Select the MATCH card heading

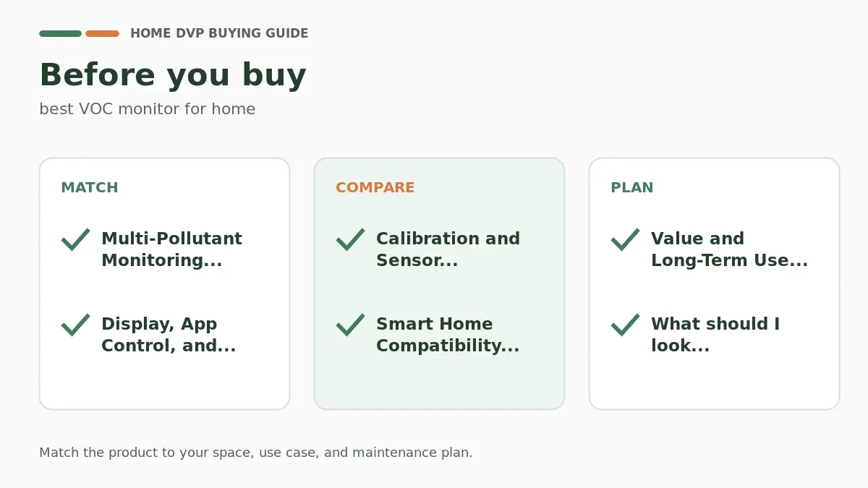tap(90, 188)
